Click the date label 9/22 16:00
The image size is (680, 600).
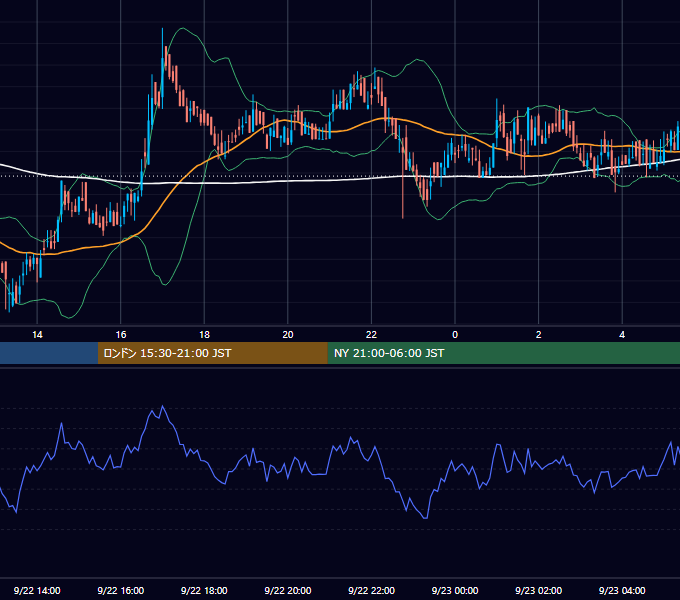point(121,590)
